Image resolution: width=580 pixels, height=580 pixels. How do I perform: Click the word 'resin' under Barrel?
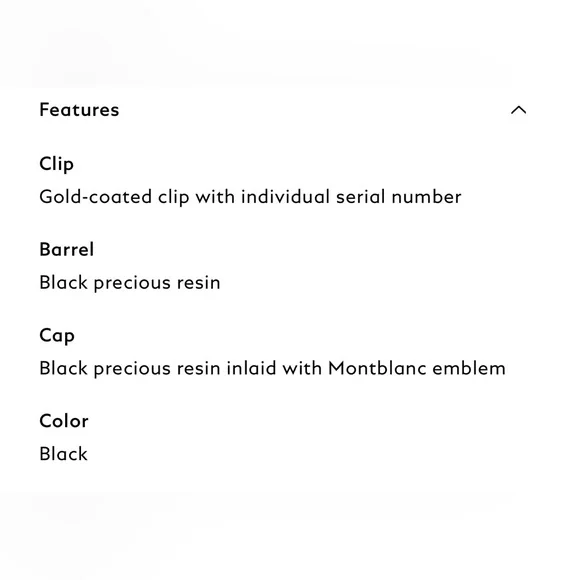(x=198, y=283)
